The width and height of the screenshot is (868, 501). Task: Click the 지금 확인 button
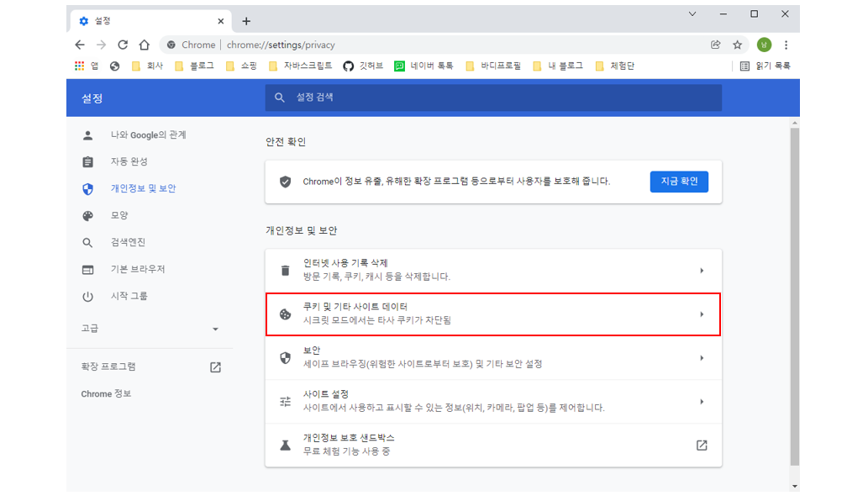click(679, 182)
